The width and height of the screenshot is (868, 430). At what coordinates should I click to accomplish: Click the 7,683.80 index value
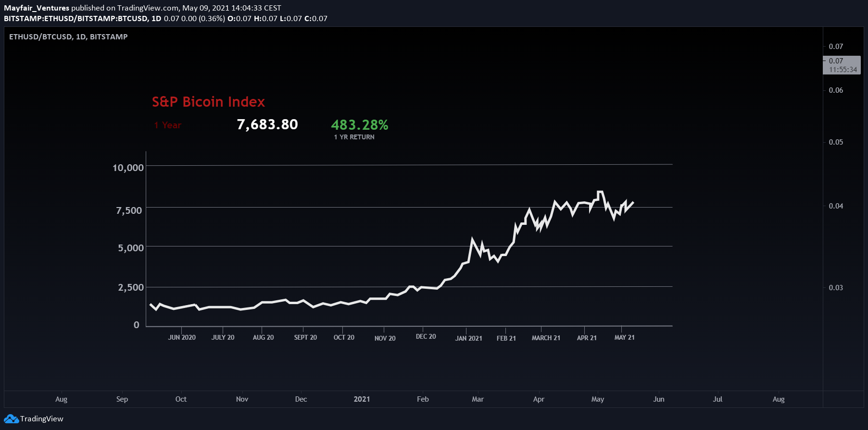pos(267,125)
